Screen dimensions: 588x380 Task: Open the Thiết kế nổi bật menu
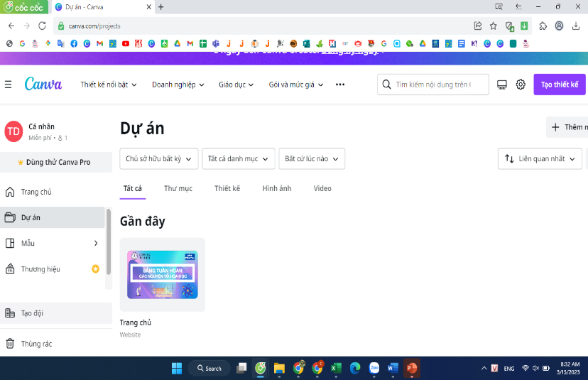109,85
